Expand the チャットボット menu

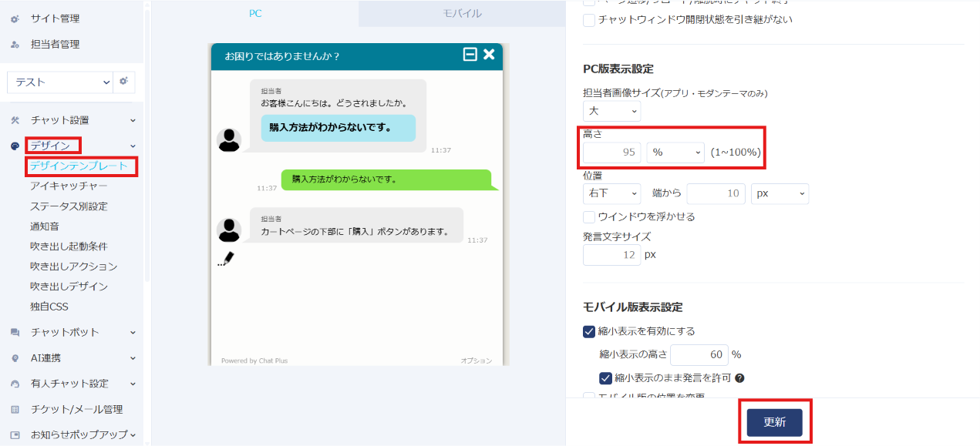point(133,333)
